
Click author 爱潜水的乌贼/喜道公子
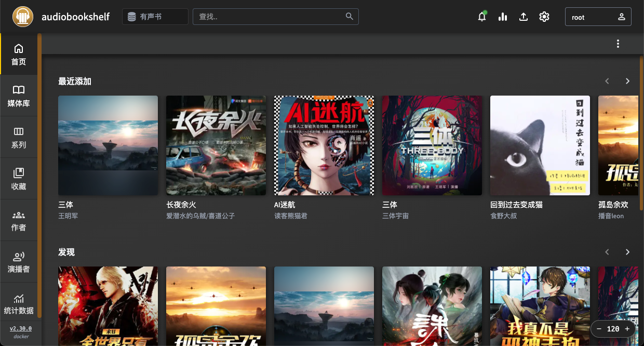pos(200,216)
